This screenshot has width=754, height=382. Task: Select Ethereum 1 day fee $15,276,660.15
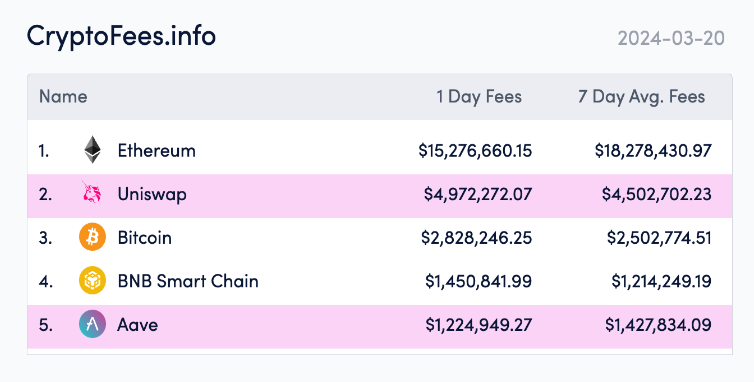tap(475, 151)
